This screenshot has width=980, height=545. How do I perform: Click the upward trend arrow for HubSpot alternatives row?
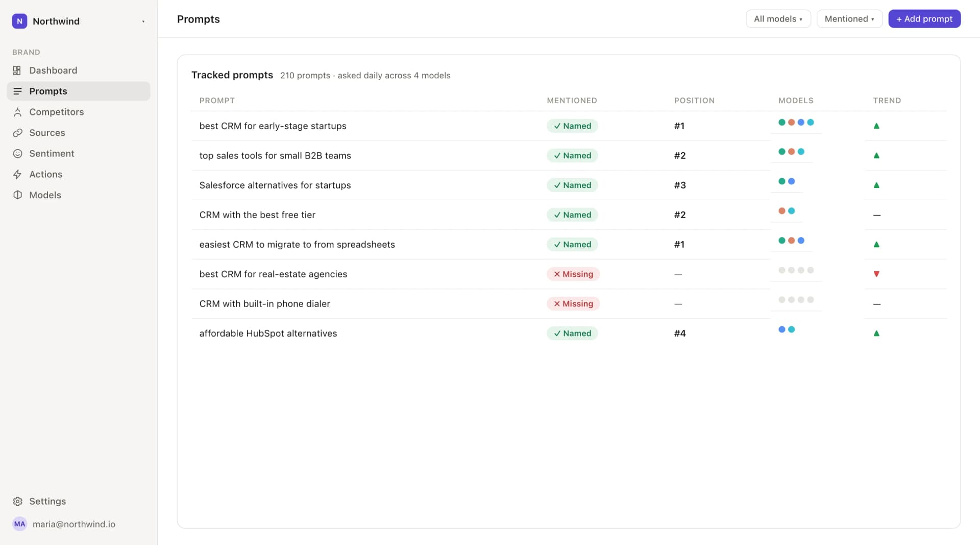(x=876, y=334)
